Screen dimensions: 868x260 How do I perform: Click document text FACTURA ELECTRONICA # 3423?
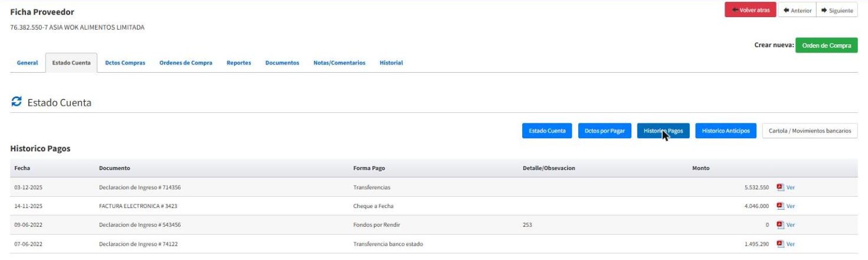click(x=138, y=206)
